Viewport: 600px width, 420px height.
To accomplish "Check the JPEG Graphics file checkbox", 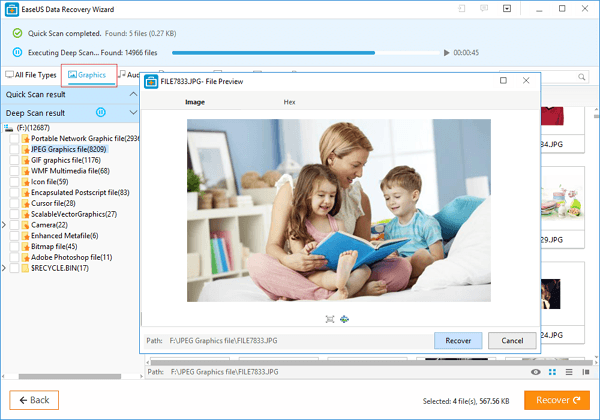I will tap(15, 148).
